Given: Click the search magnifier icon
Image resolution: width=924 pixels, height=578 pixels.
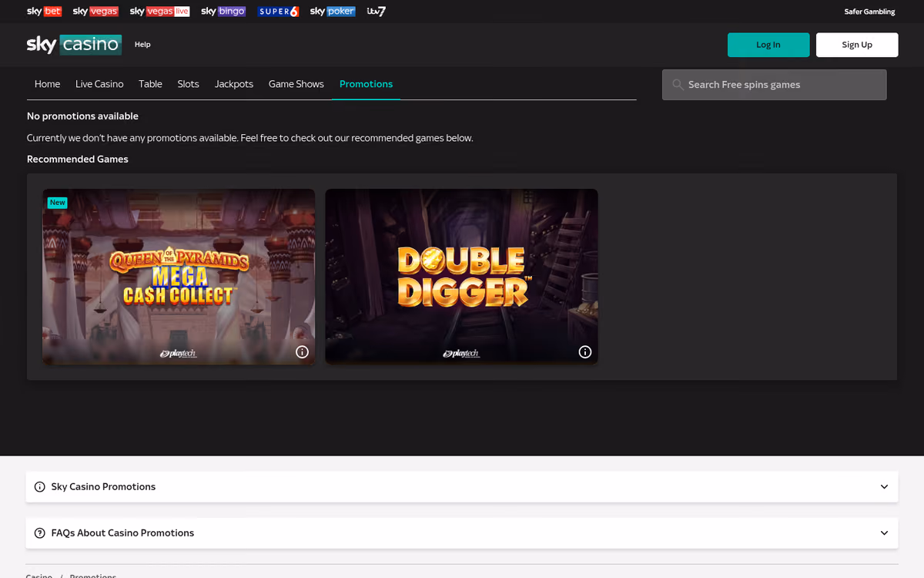Looking at the screenshot, I should click(678, 85).
